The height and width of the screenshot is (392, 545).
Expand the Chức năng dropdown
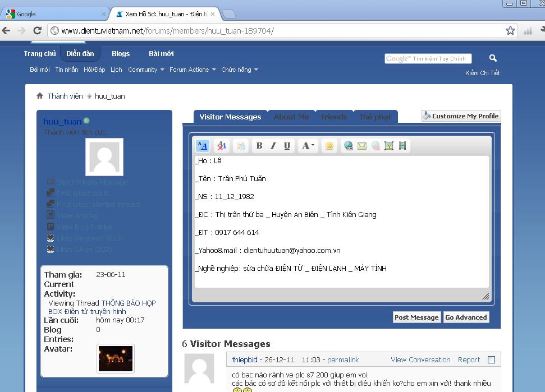pos(256,70)
